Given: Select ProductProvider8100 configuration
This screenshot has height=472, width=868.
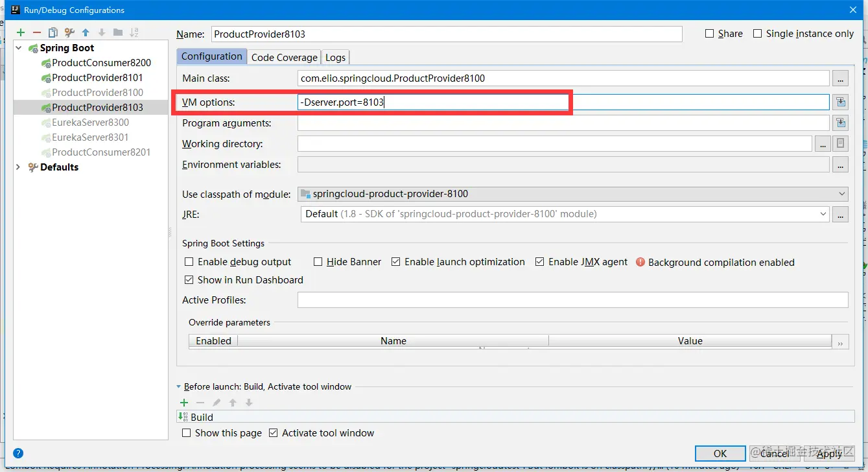Looking at the screenshot, I should coord(97,93).
